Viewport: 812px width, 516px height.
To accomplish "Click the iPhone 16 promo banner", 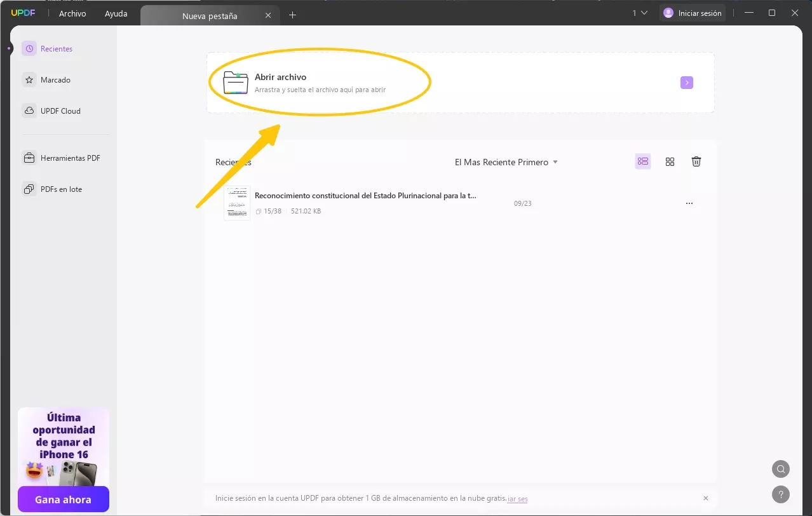I will pyautogui.click(x=64, y=447).
